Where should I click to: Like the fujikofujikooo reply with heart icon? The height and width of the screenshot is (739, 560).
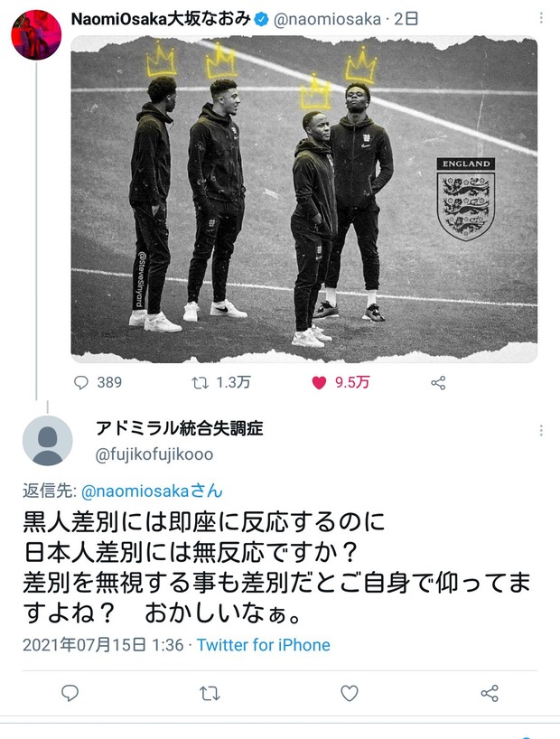[x=350, y=693]
